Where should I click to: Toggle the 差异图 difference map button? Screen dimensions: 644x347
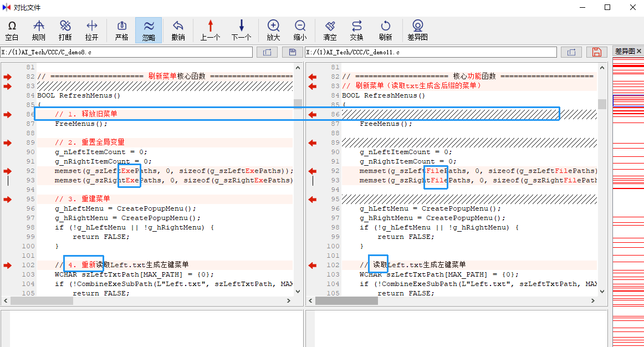(x=417, y=30)
